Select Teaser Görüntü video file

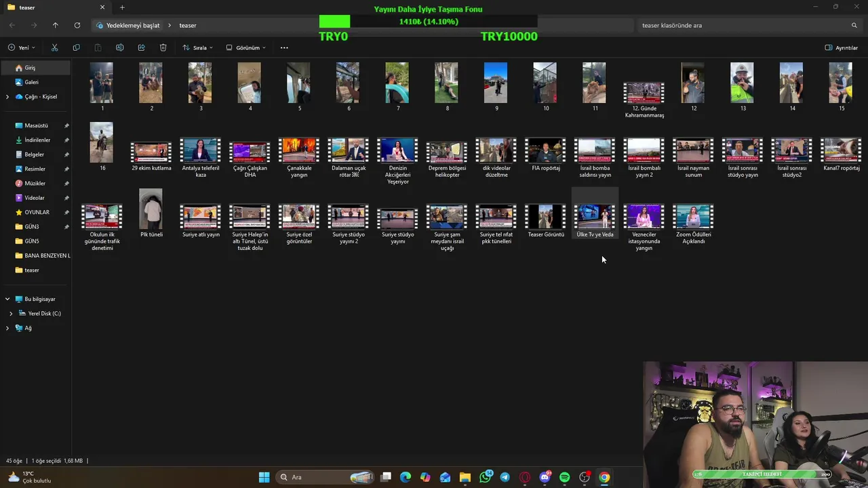pos(545,220)
